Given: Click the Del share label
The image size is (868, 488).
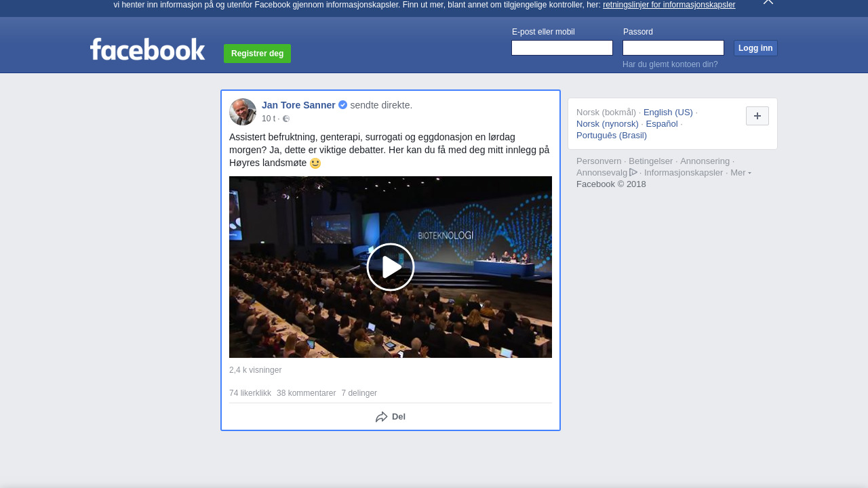Looking at the screenshot, I should pyautogui.click(x=399, y=417).
